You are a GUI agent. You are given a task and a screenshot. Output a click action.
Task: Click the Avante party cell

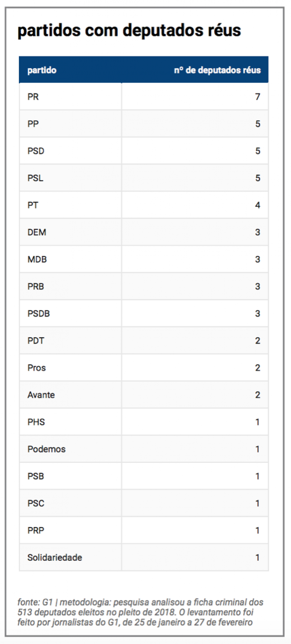click(x=41, y=395)
